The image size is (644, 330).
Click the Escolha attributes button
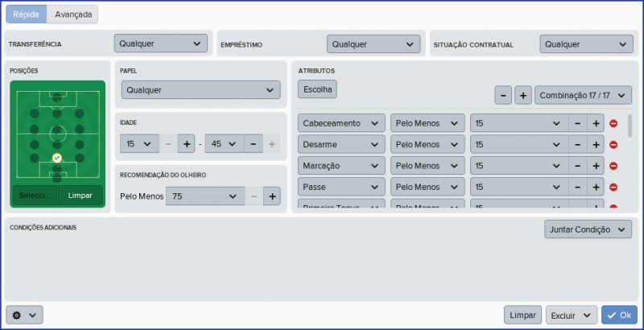[317, 89]
